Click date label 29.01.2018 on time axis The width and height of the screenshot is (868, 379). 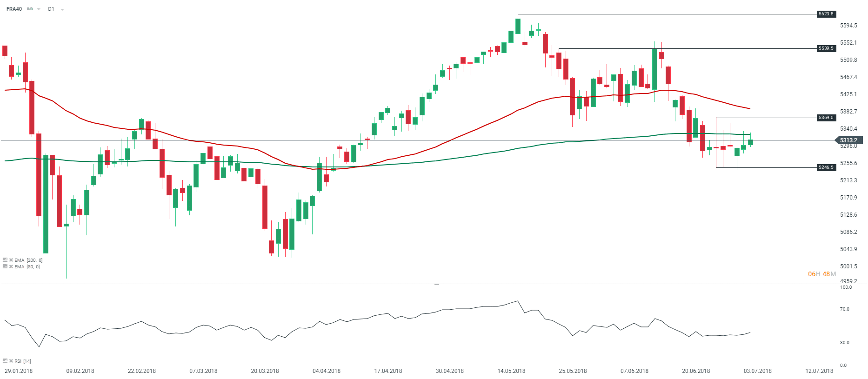click(19, 371)
